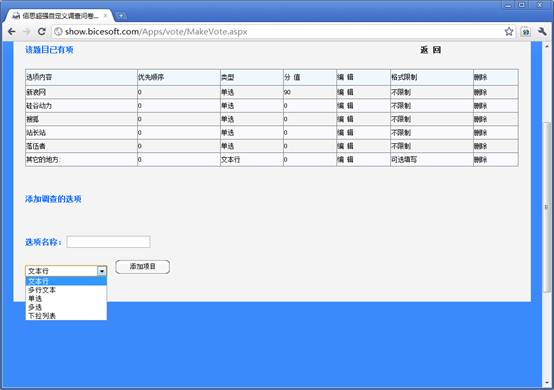Viewport: 554px width, 390px height.
Task: Click the browser back arrow
Action: click(x=12, y=32)
